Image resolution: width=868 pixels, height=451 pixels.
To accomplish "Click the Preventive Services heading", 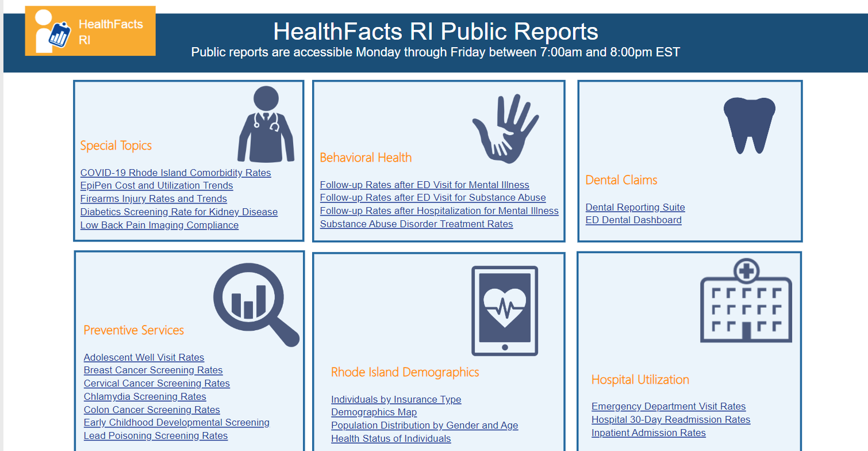I will pyautogui.click(x=134, y=330).
